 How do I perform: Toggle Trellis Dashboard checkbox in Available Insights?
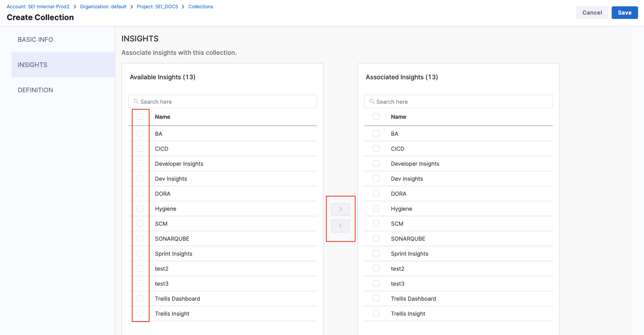140,298
